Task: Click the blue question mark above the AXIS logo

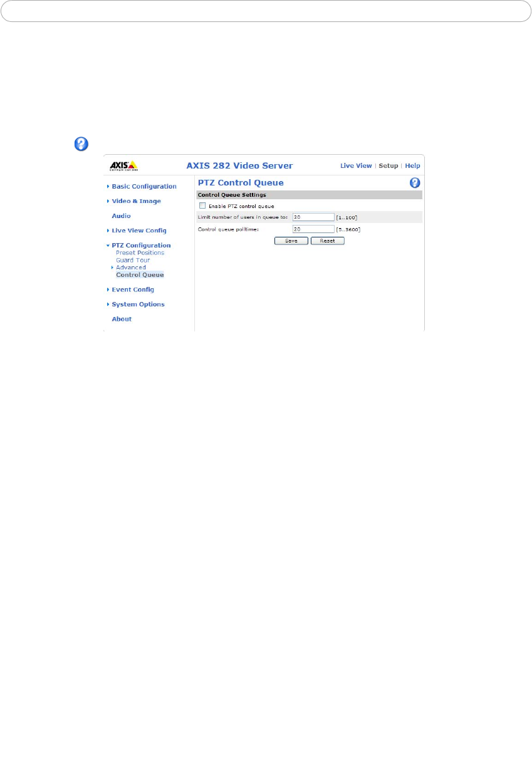Action: tap(81, 144)
